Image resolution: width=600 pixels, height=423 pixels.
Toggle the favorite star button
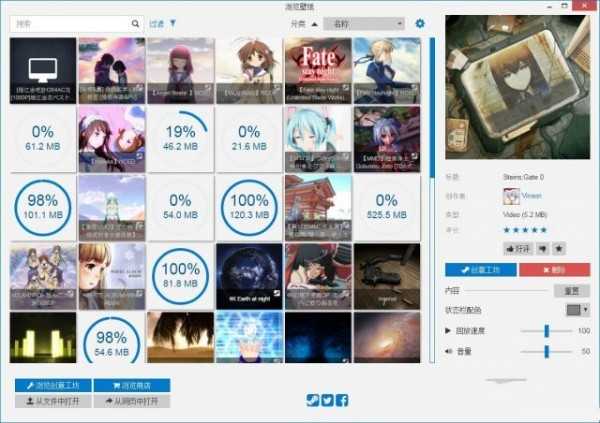559,249
